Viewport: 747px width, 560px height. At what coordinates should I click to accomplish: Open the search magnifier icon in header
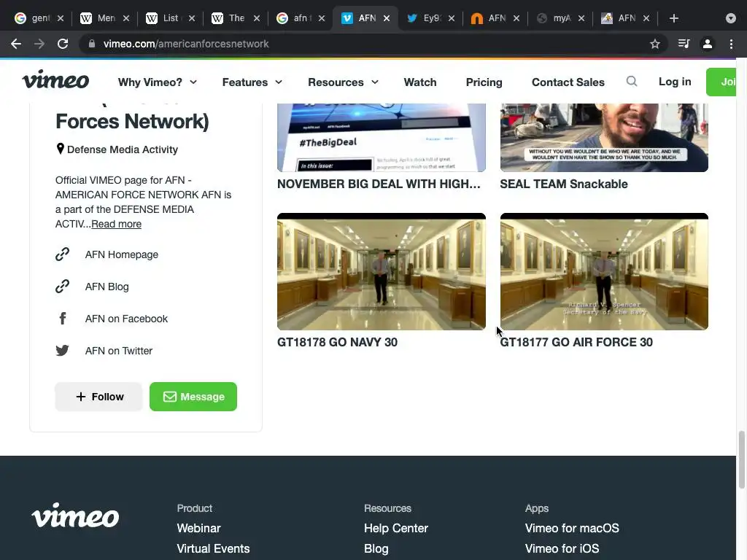pos(632,82)
